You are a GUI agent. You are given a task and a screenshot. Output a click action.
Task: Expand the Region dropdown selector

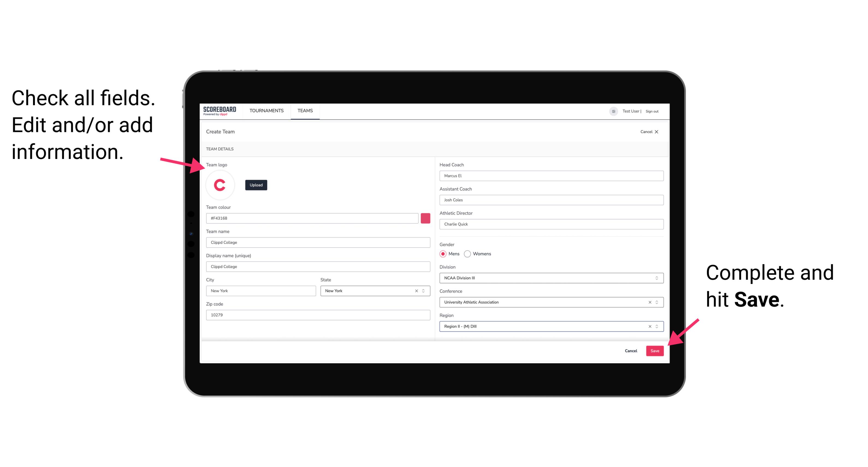point(657,327)
